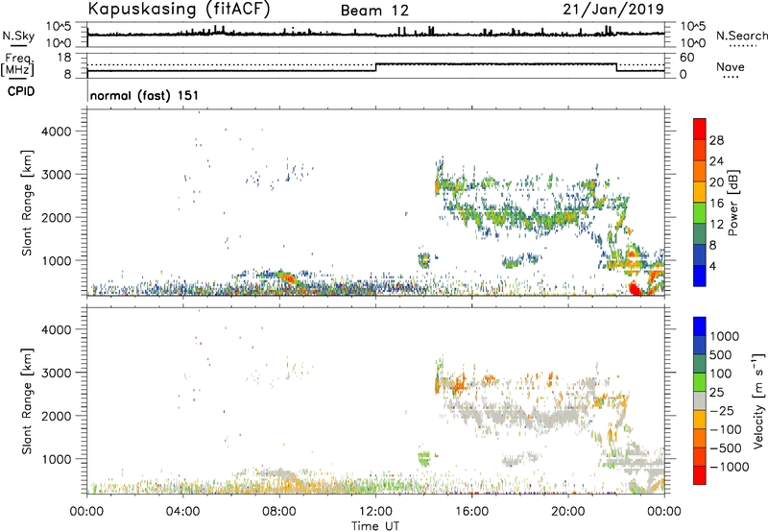Screen dimensions: 768x532
Task: Click the 'Nave' legend label
Action: 731,66
